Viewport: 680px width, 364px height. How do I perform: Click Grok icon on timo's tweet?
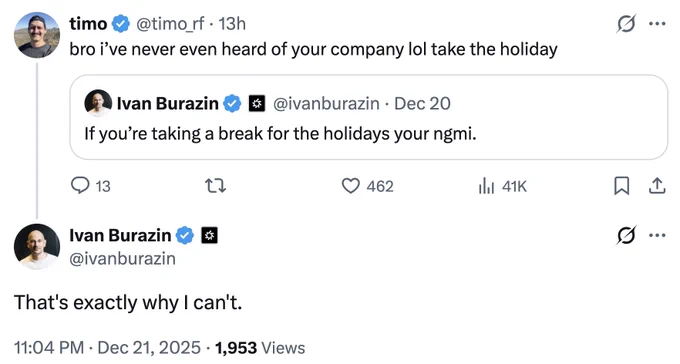(x=626, y=23)
